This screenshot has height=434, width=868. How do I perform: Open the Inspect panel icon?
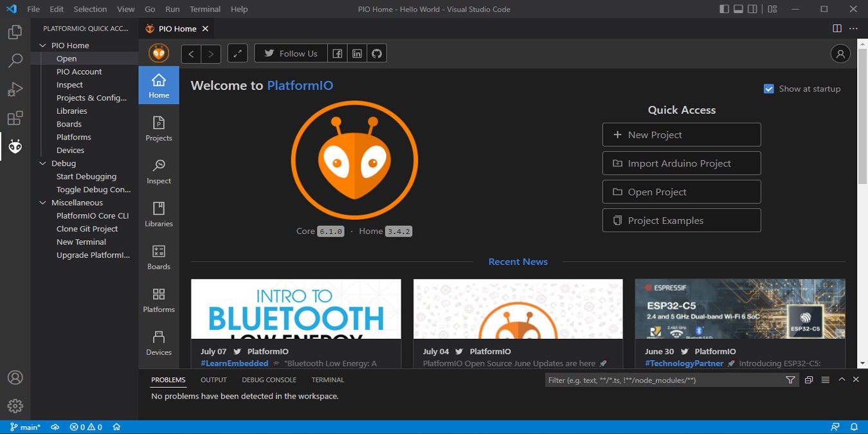click(x=159, y=168)
